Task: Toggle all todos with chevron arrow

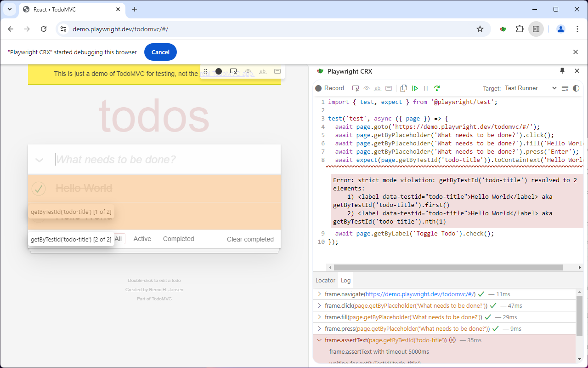Action: (40, 160)
